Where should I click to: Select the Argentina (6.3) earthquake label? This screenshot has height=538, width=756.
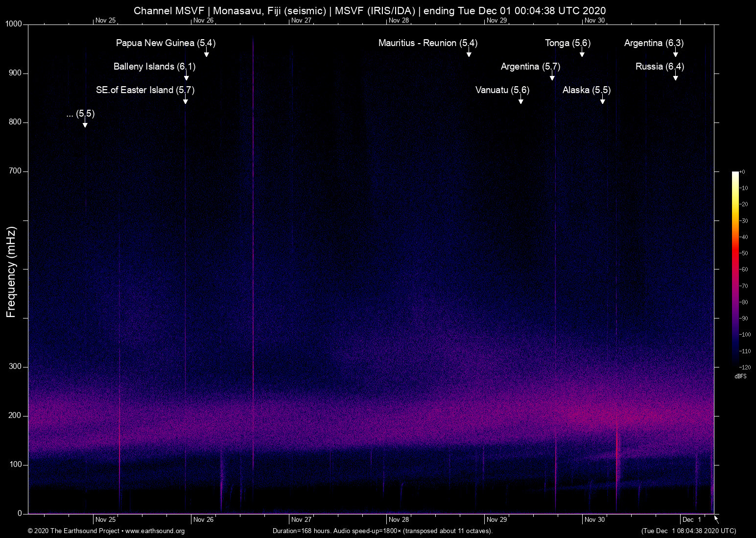click(654, 43)
